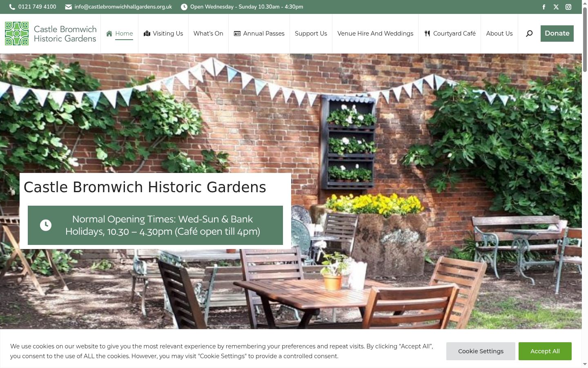Screen dimensions: 588x368
Task: Open the About Us menu
Action: pos(499,34)
